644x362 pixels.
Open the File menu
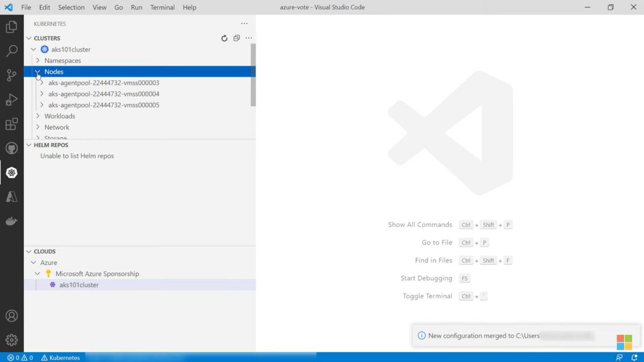pos(26,7)
